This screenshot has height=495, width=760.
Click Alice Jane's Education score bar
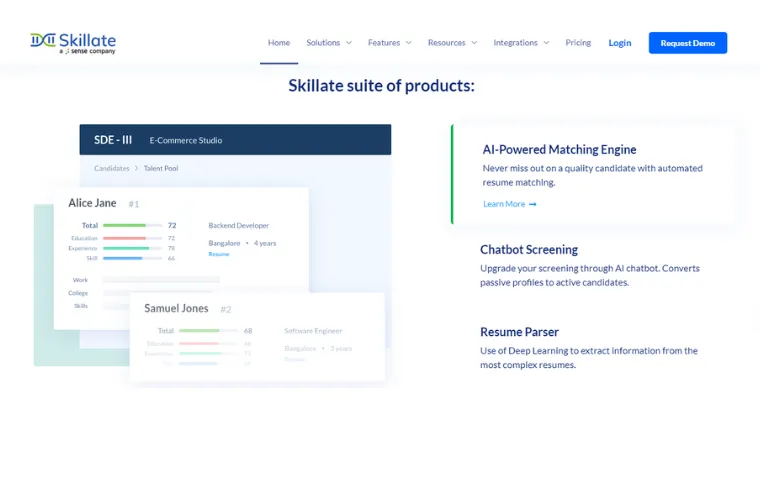pos(132,238)
